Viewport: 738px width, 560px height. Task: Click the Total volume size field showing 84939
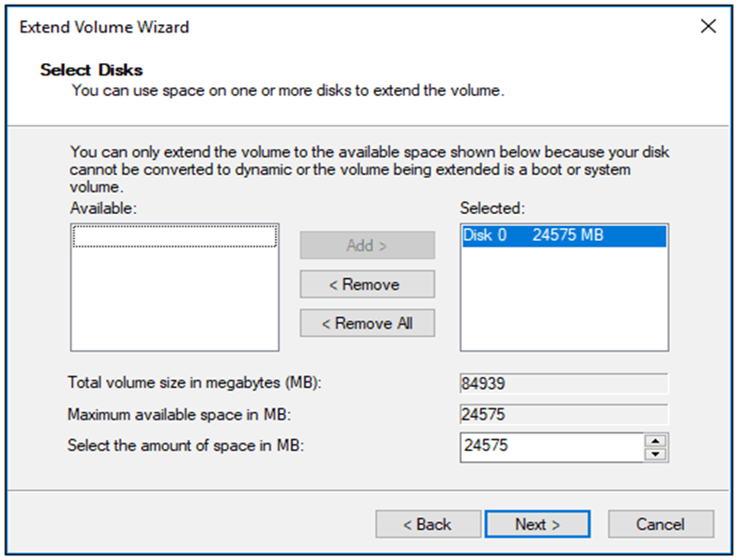click(x=564, y=383)
